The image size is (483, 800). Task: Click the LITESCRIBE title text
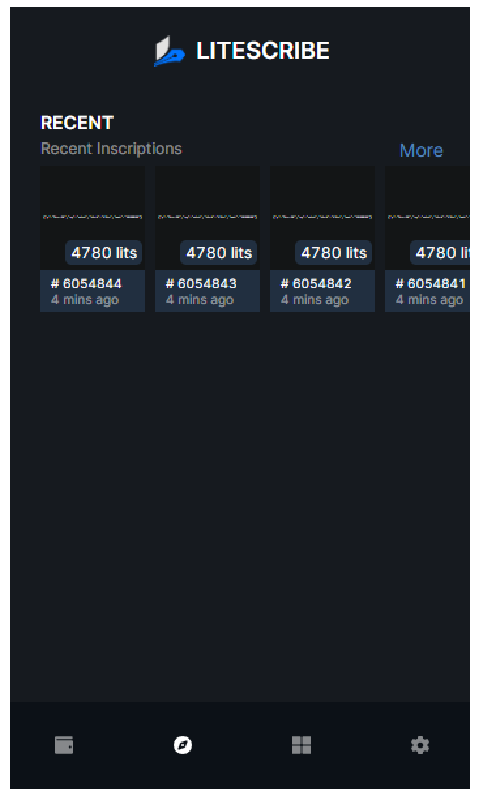click(263, 51)
